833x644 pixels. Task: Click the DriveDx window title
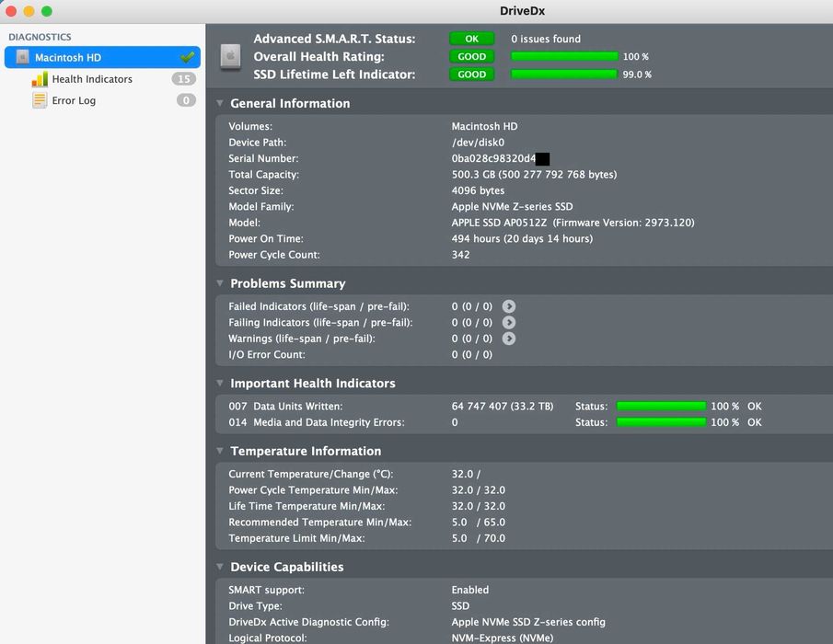(522, 11)
